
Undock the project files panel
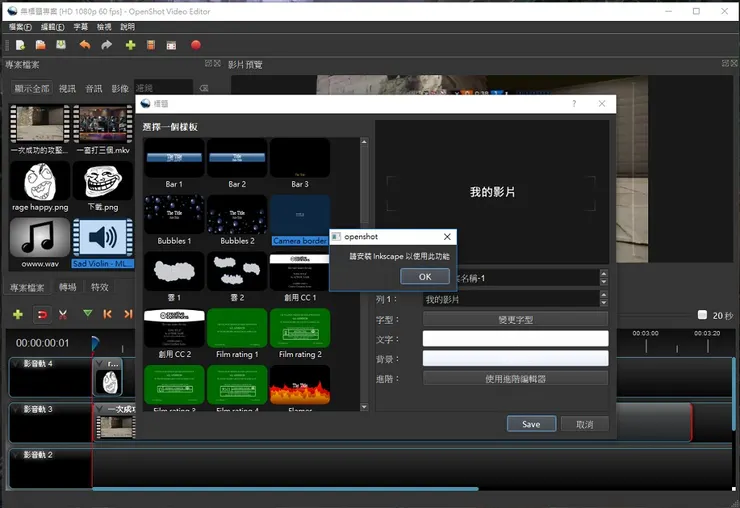tap(208, 63)
